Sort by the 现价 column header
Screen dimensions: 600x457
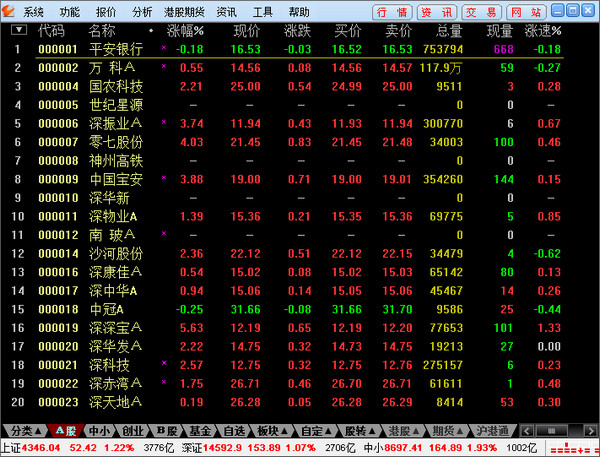pos(247,31)
